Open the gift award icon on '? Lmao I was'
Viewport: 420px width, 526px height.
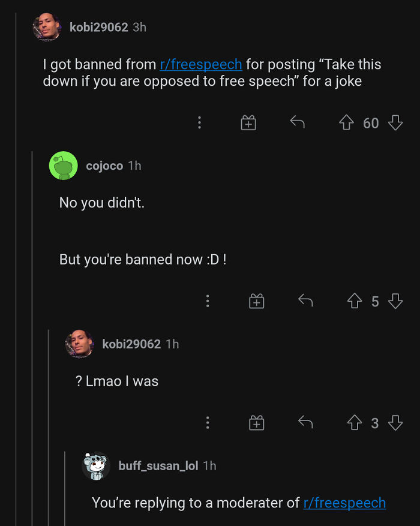pyautogui.click(x=256, y=423)
